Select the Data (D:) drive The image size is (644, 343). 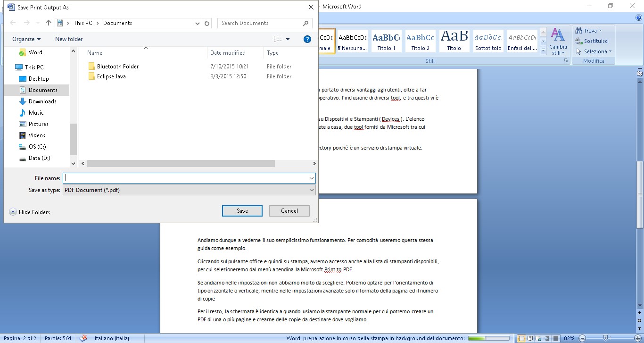[x=39, y=158]
